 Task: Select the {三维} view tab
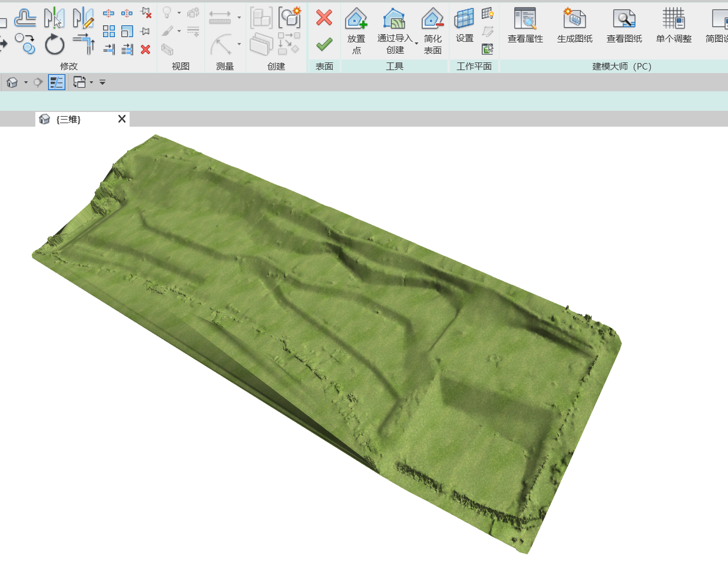coord(69,120)
